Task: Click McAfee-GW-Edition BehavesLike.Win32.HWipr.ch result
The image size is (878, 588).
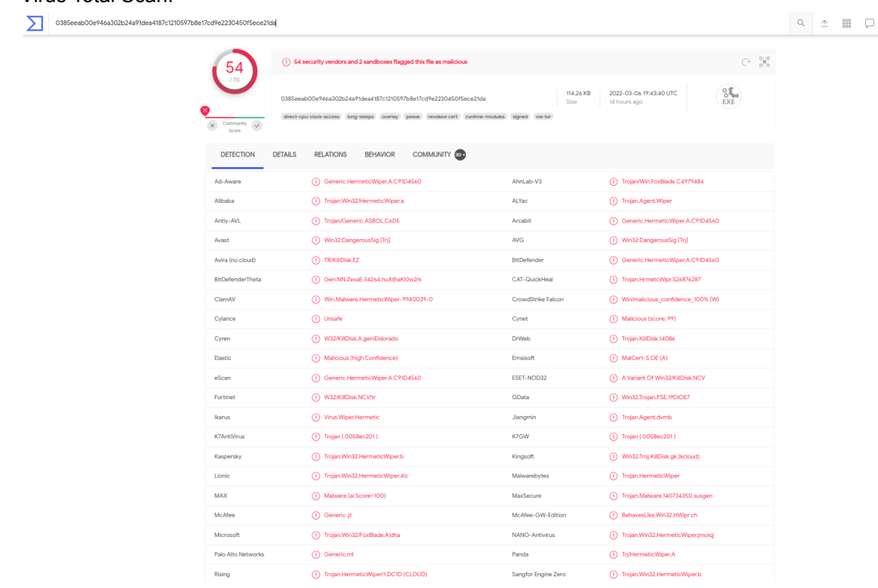Action: [660, 515]
